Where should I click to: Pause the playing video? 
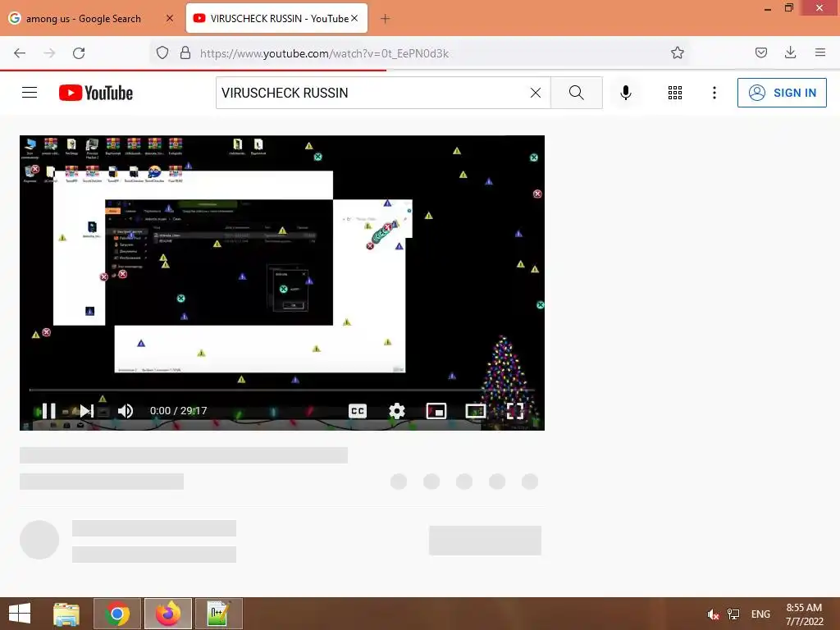tap(48, 411)
